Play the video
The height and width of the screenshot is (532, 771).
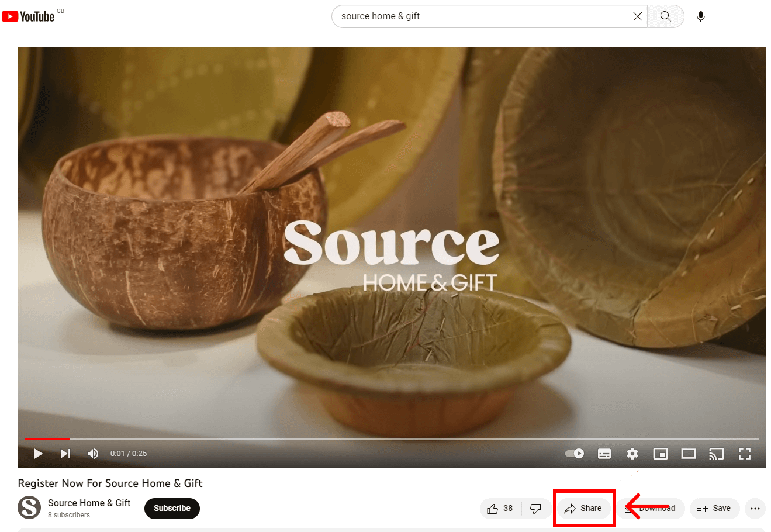point(38,454)
